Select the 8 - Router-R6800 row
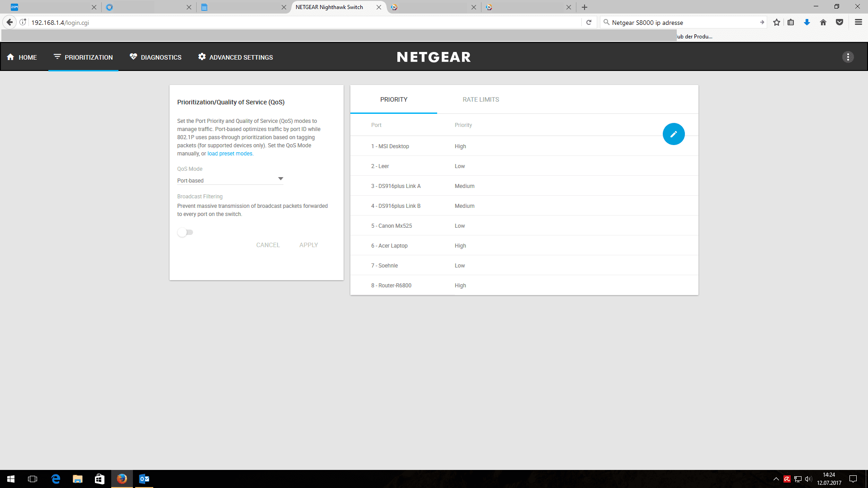 click(x=524, y=285)
